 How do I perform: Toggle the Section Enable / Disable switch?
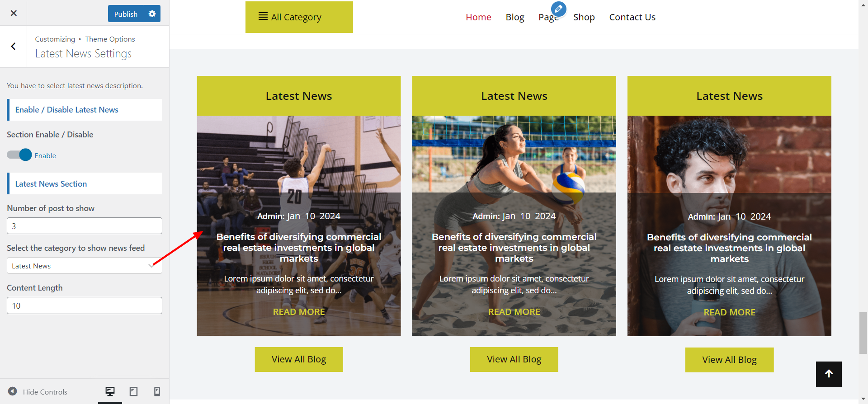19,155
